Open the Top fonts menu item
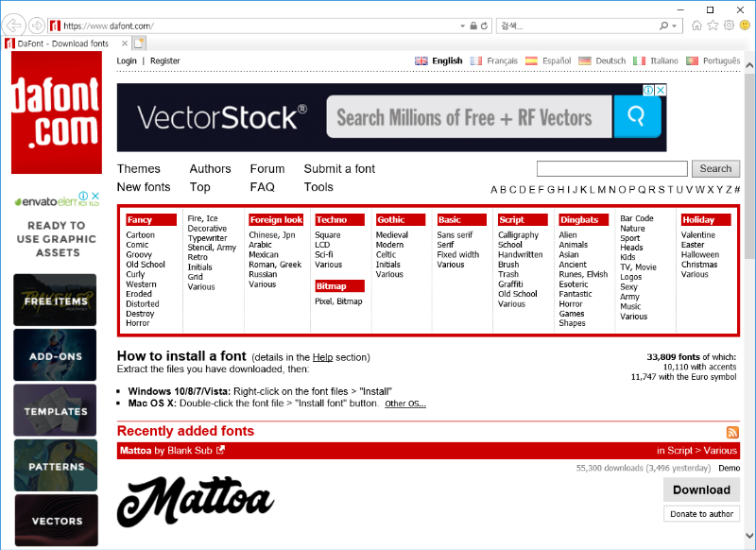756x550 pixels. tap(200, 187)
